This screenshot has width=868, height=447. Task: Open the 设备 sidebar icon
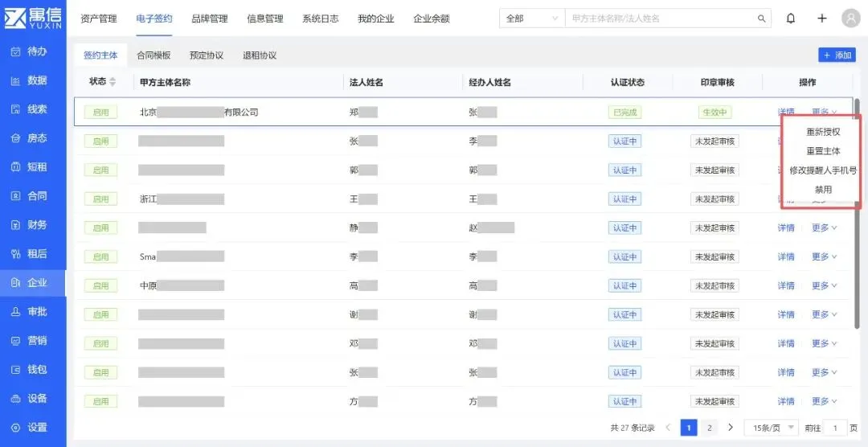(x=16, y=398)
